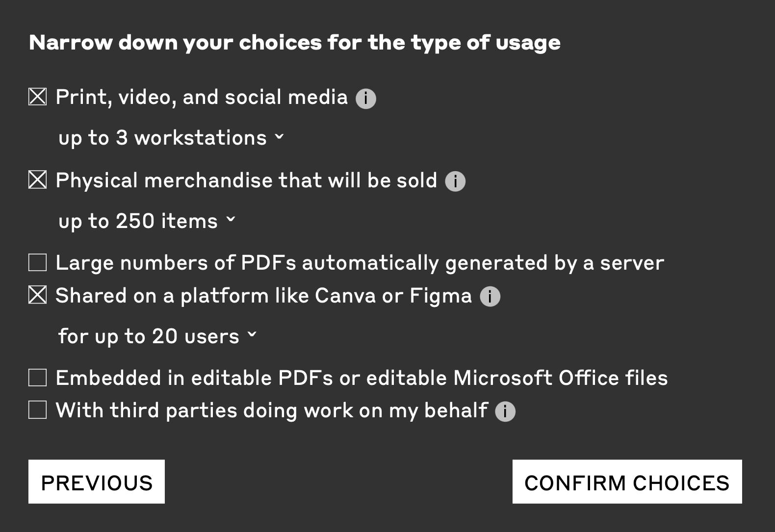This screenshot has height=532, width=775.
Task: Click the chevron after 20 users
Action: 252,335
